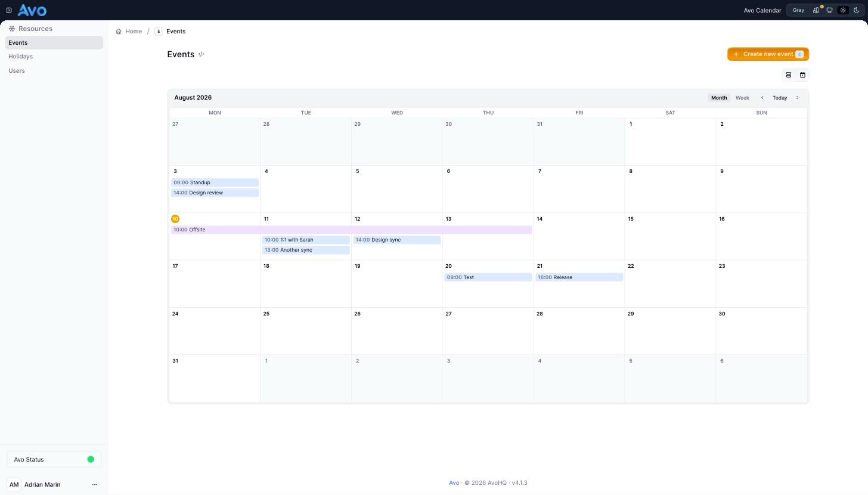Switch to calendar view icon
This screenshot has height=495, width=868.
tap(802, 75)
